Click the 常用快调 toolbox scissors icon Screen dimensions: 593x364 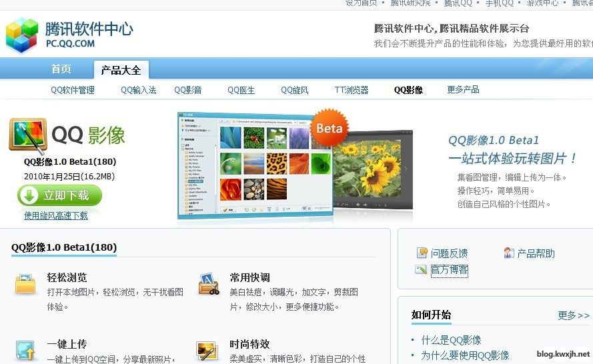(208, 284)
